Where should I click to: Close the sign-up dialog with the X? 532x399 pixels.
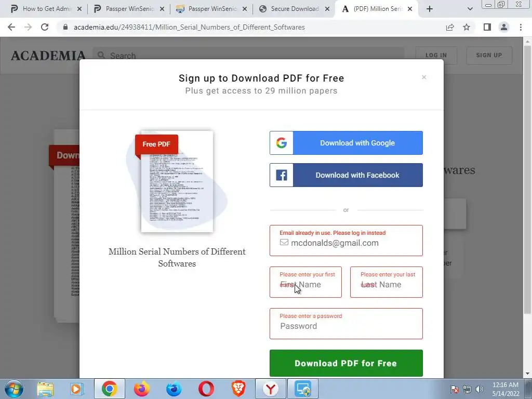(x=424, y=77)
